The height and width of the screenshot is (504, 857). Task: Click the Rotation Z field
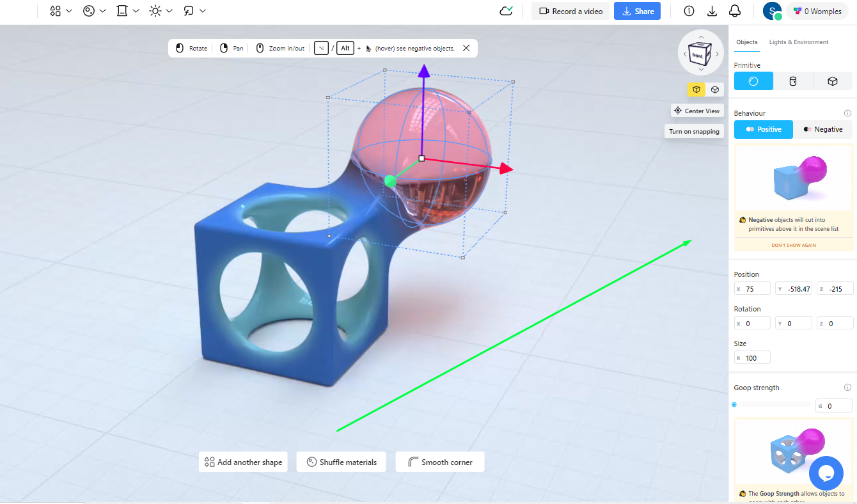[x=835, y=323]
